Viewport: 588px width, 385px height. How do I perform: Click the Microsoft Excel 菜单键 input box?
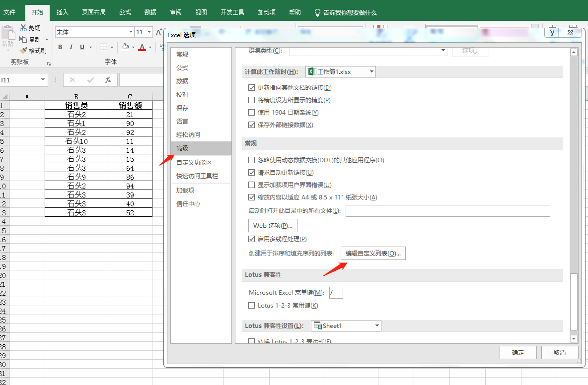336,293
